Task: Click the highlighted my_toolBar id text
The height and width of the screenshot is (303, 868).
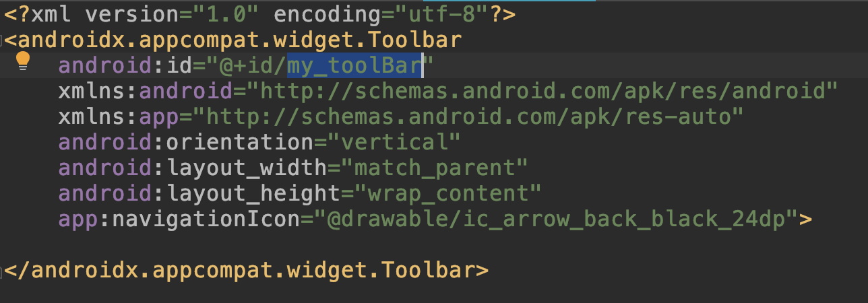Action: (354, 65)
